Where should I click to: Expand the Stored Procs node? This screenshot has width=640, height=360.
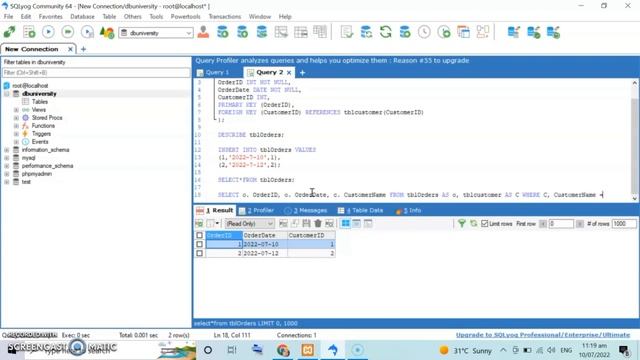[x=16, y=118]
